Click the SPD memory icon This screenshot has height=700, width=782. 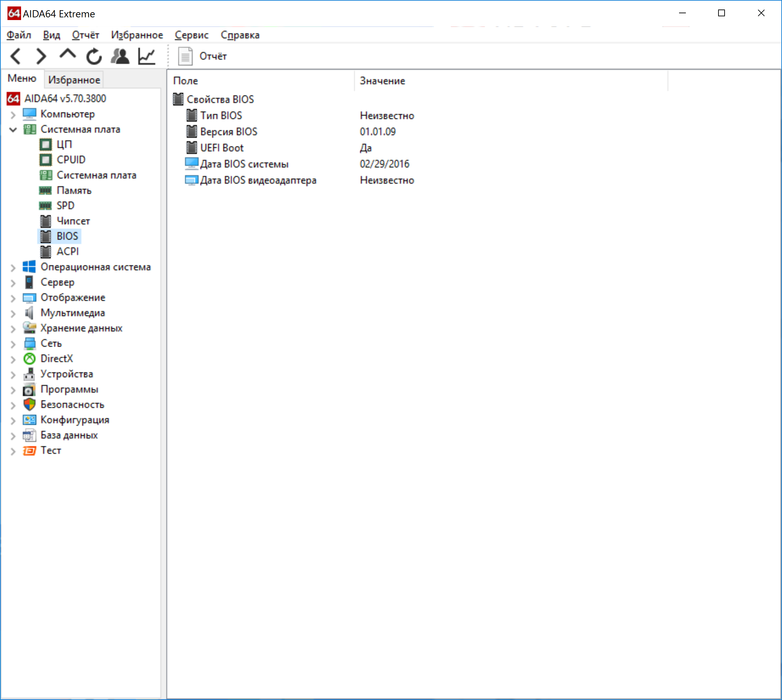pyautogui.click(x=46, y=205)
